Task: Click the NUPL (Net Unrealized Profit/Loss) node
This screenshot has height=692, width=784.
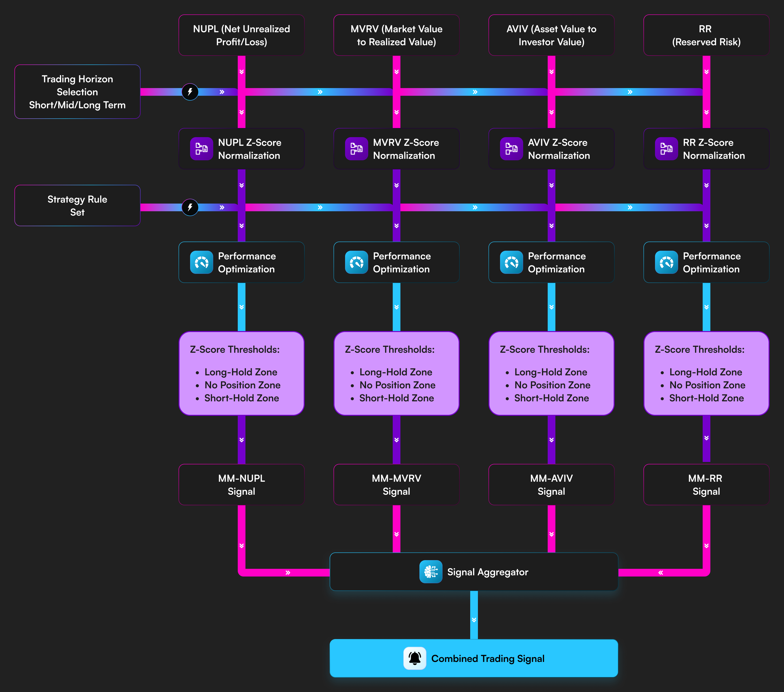Action: pyautogui.click(x=241, y=35)
